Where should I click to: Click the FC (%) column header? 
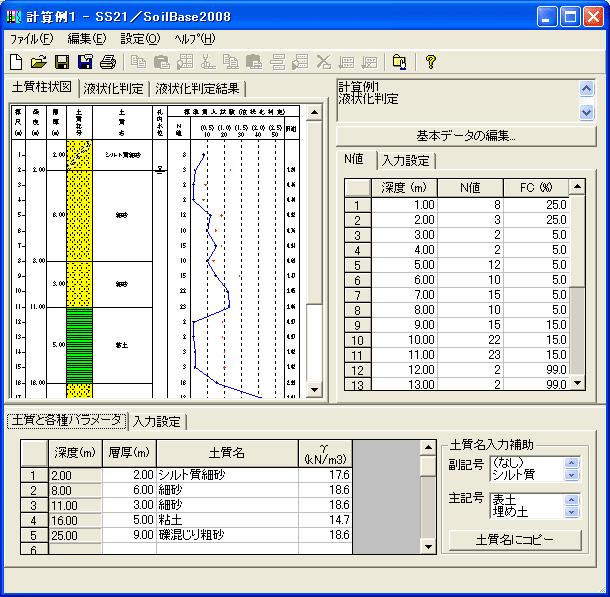(536, 188)
